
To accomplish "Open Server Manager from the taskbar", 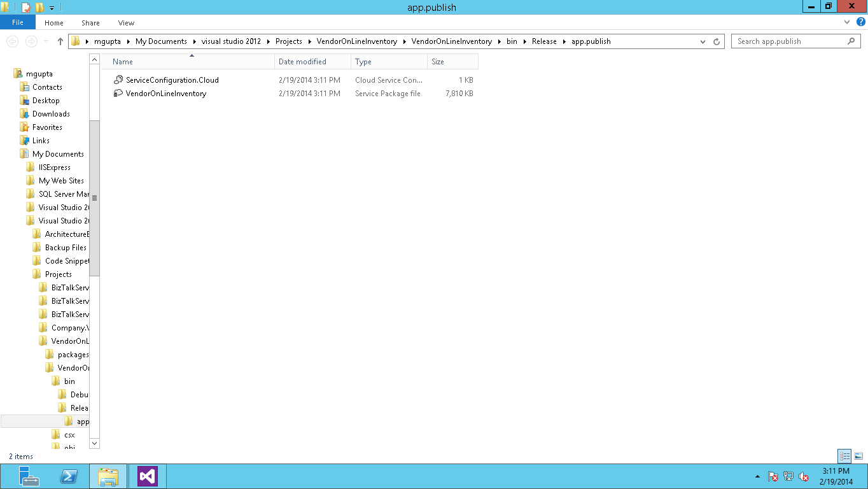I will pyautogui.click(x=29, y=476).
